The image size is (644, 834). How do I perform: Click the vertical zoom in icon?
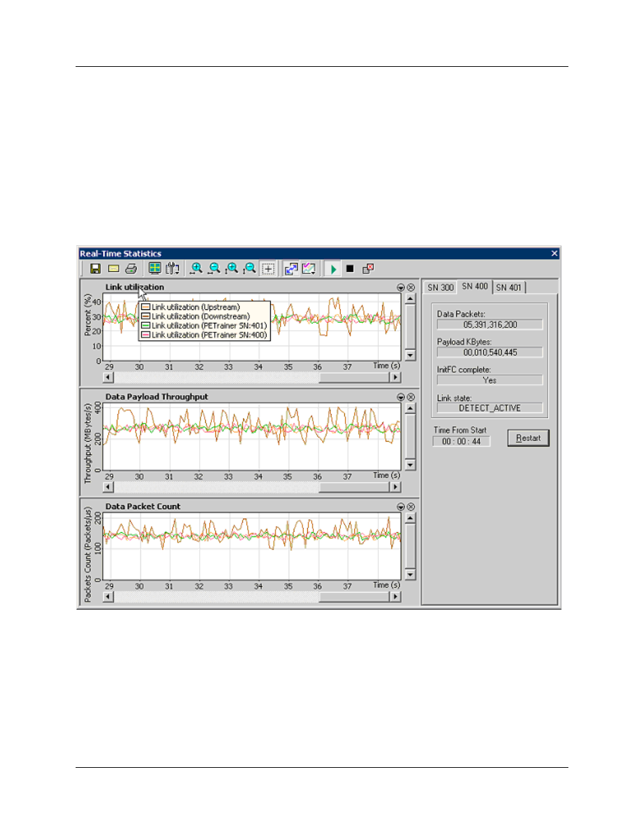pyautogui.click(x=232, y=269)
